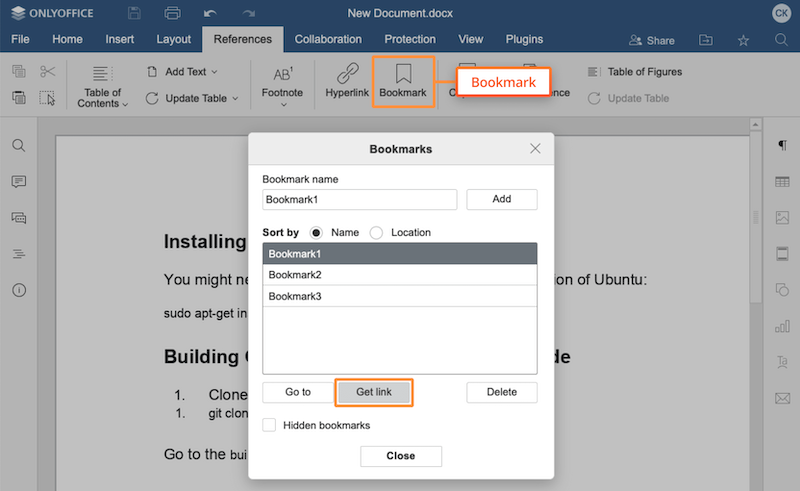Select the Name sort radio button

(317, 233)
